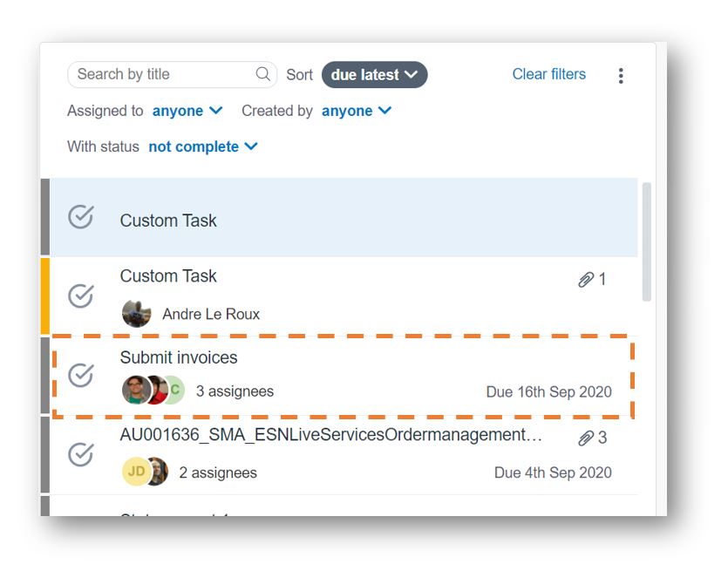Change the With status not complete filter

tap(203, 146)
